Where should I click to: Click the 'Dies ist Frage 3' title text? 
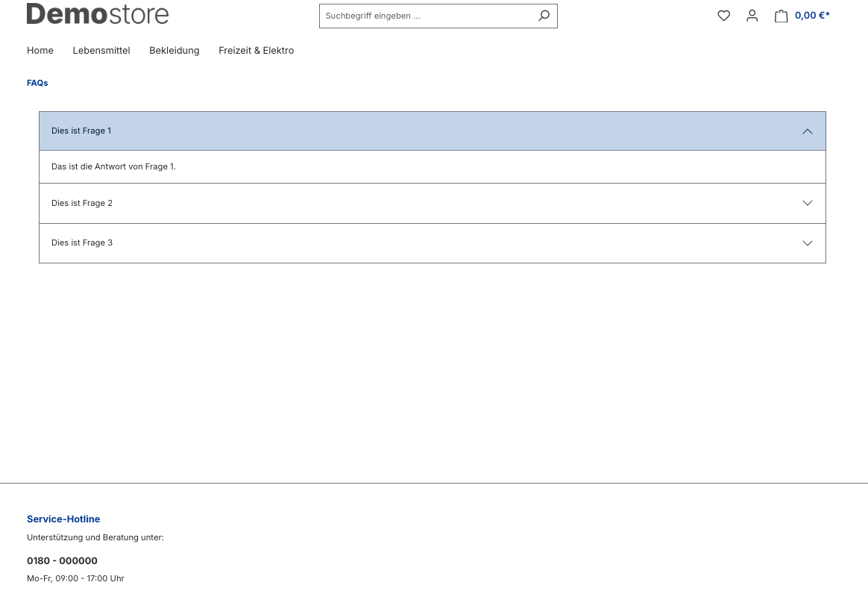pos(82,243)
